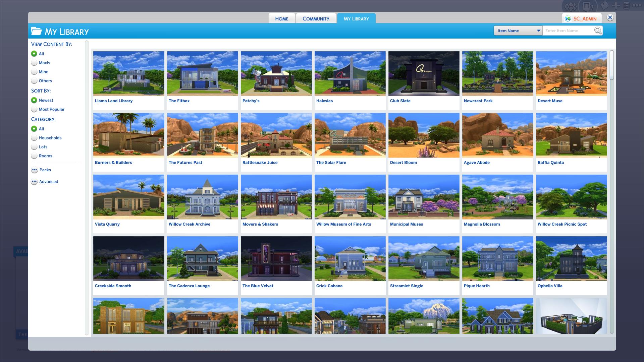The image size is (644, 362).
Task: Open the Desert Muse lot thumbnail
Action: coord(572,73)
